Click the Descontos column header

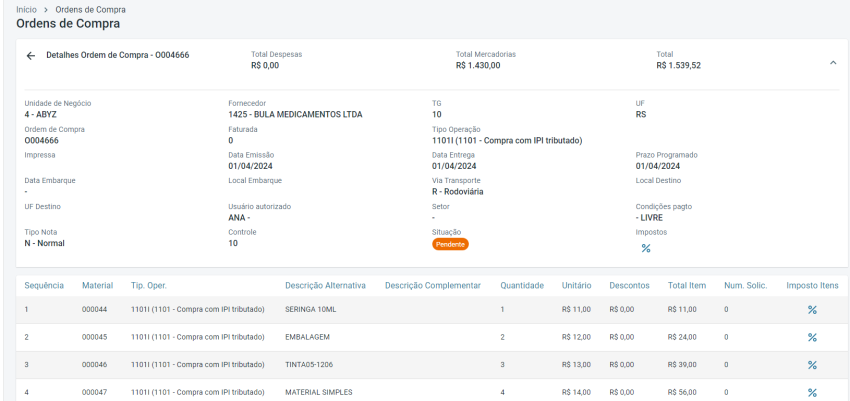pos(629,286)
